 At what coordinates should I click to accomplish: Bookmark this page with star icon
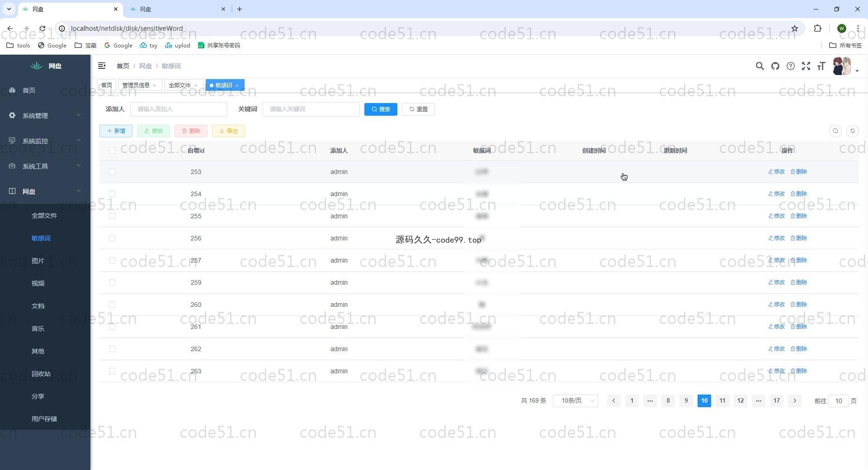(795, 28)
